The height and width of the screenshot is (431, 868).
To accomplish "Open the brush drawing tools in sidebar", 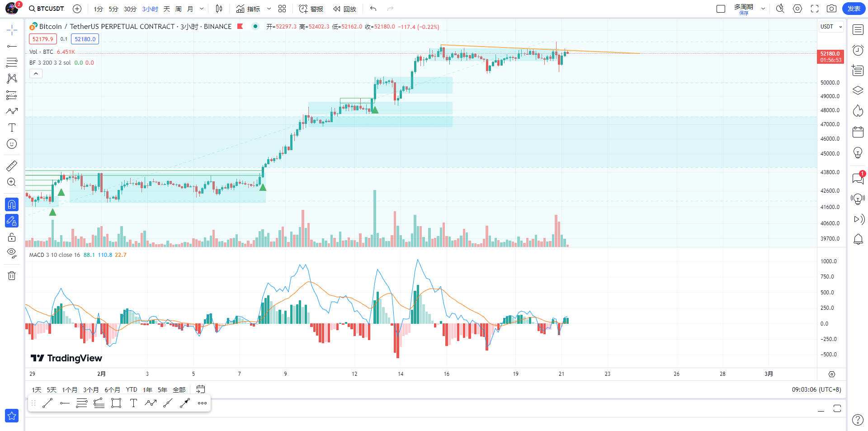I will click(12, 111).
